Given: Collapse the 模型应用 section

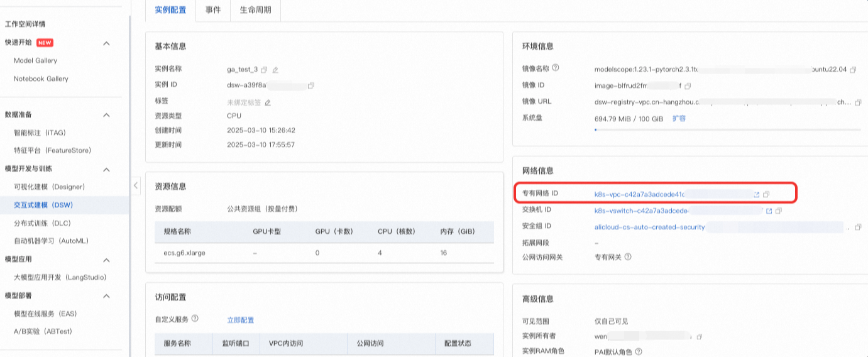Looking at the screenshot, I should 106,260.
